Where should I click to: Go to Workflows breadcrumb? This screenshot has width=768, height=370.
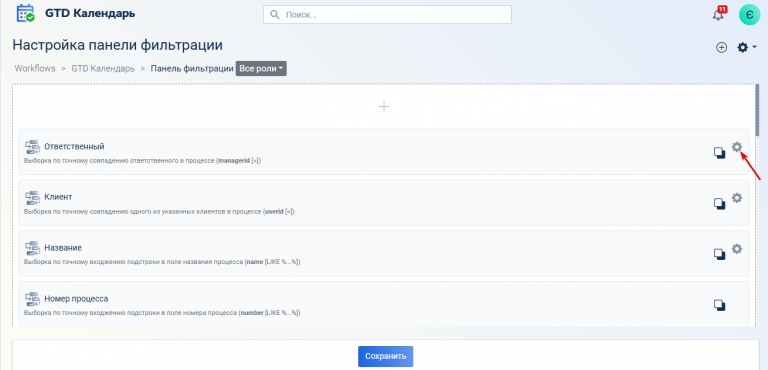click(35, 69)
